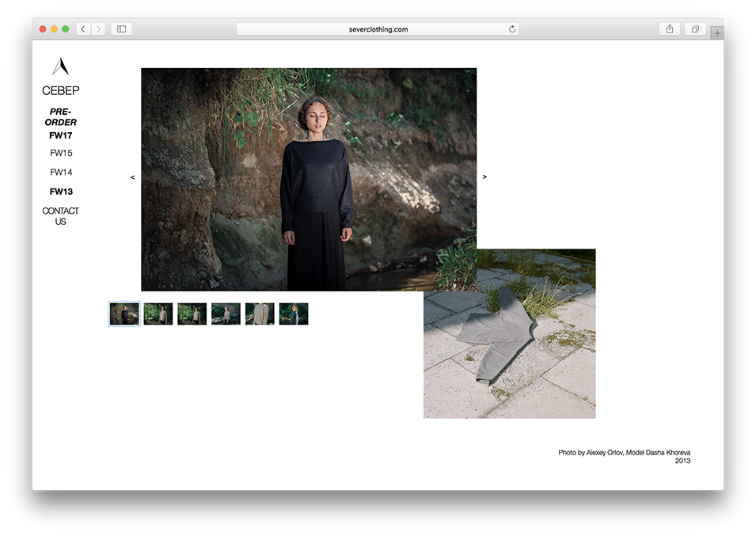The height and width of the screenshot is (536, 756).
Task: Open the CONTACT US page
Action: 61,216
